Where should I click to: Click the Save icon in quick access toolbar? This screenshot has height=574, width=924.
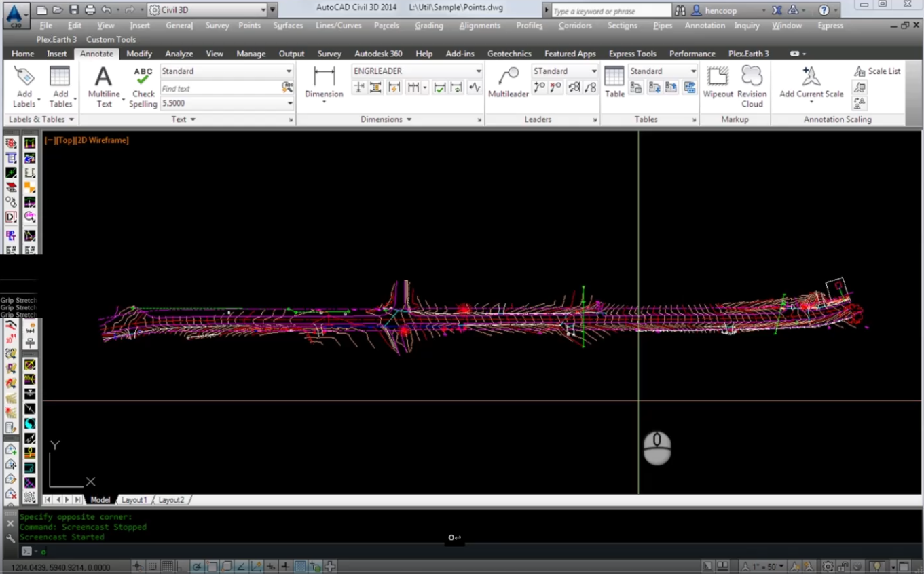point(74,10)
